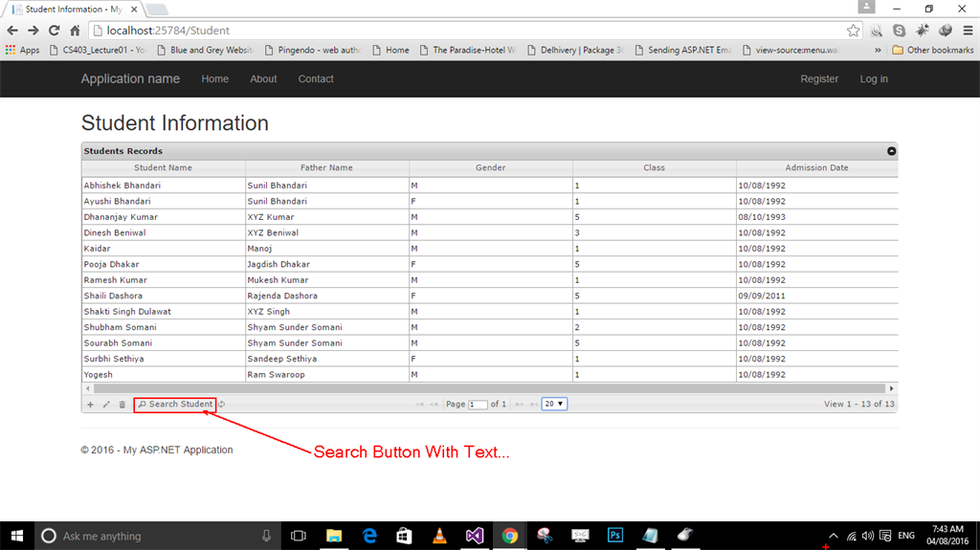This screenshot has width=980, height=550.
Task: Go to last page of grid
Action: (534, 405)
